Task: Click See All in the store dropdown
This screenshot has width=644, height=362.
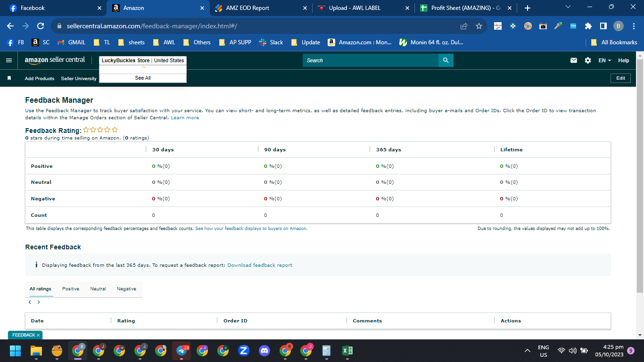Action: click(143, 78)
